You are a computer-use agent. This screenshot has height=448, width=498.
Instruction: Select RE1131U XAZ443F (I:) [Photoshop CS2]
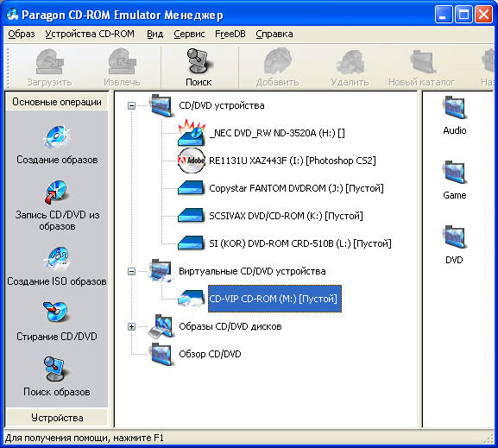pyautogui.click(x=293, y=161)
